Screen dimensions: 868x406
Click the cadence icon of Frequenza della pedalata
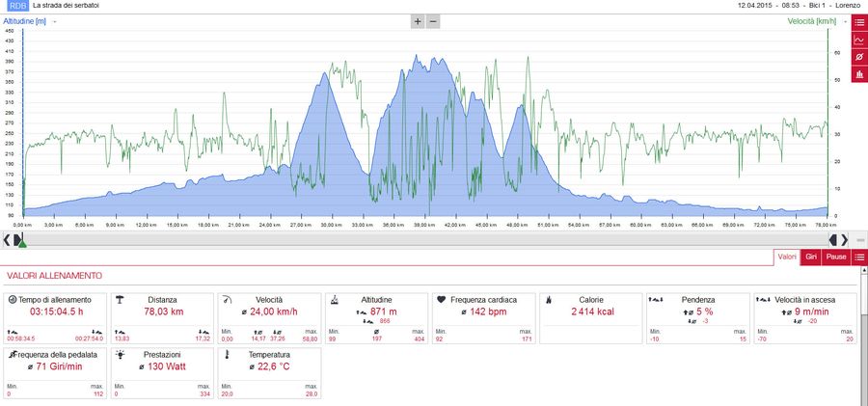(x=12, y=354)
